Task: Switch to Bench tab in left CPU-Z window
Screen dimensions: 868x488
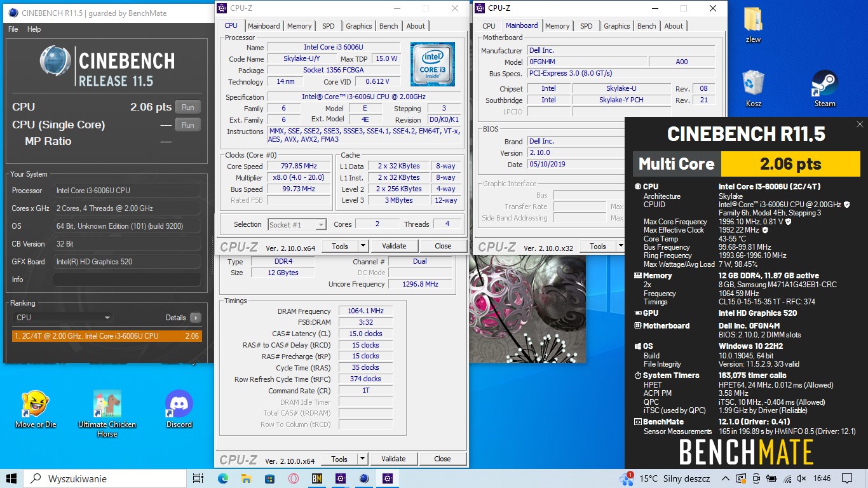Action: tap(389, 26)
